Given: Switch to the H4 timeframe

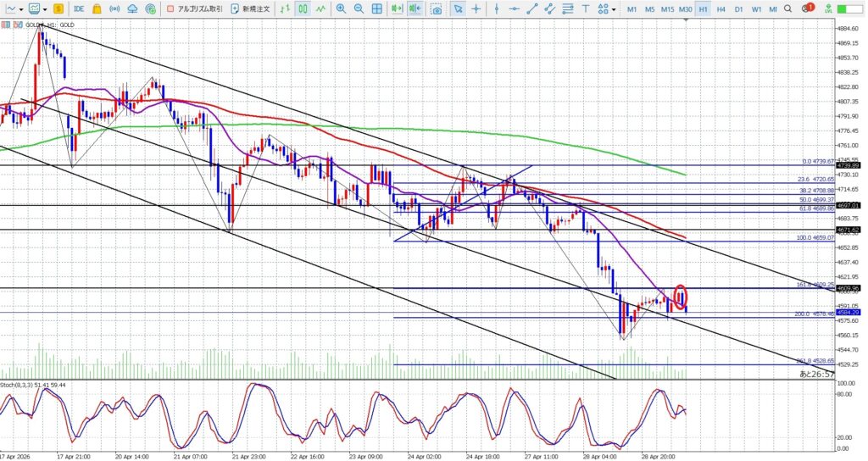Looking at the screenshot, I should [x=721, y=8].
